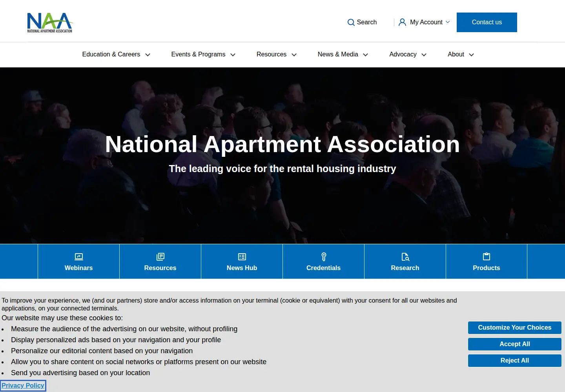Click 'Our website may use these cookies to:'
The width and height of the screenshot is (565, 392).
62,318
